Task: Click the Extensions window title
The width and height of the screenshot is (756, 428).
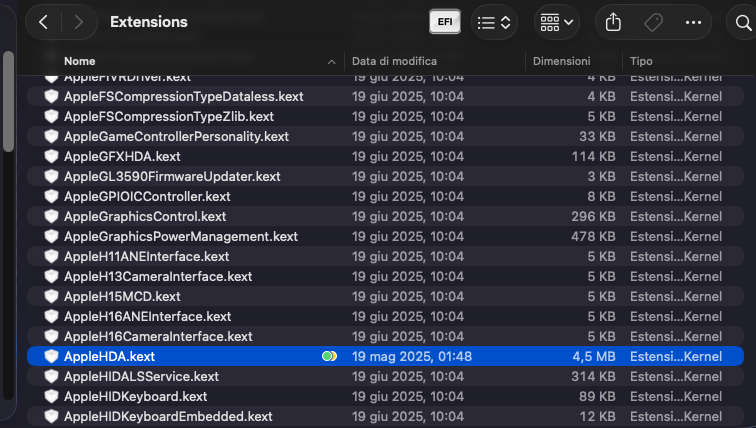Action: (x=148, y=22)
